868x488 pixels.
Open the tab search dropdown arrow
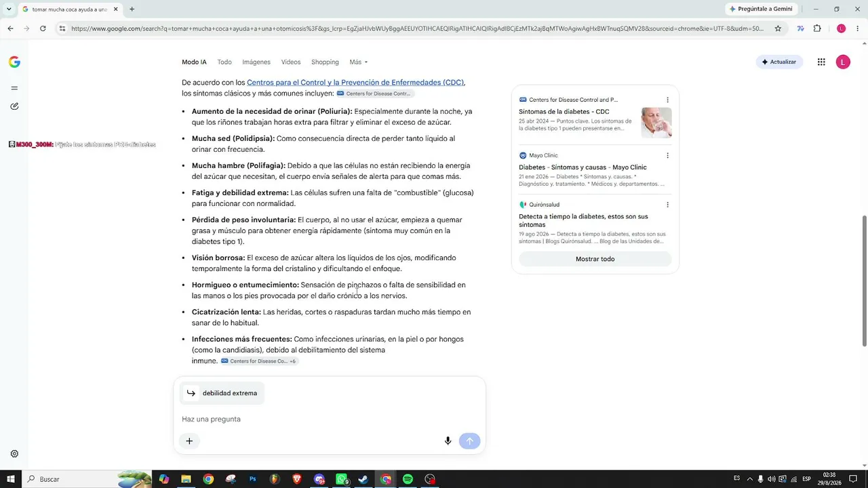[8, 9]
